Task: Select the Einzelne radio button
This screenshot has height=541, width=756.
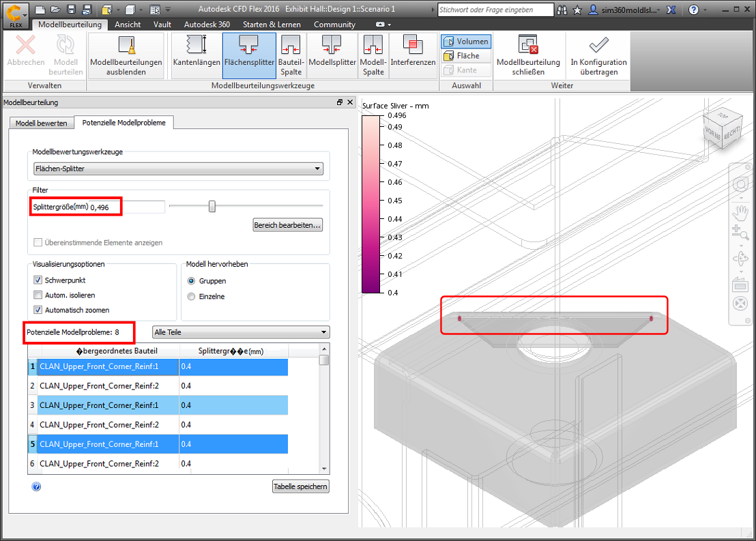Action: coord(192,297)
